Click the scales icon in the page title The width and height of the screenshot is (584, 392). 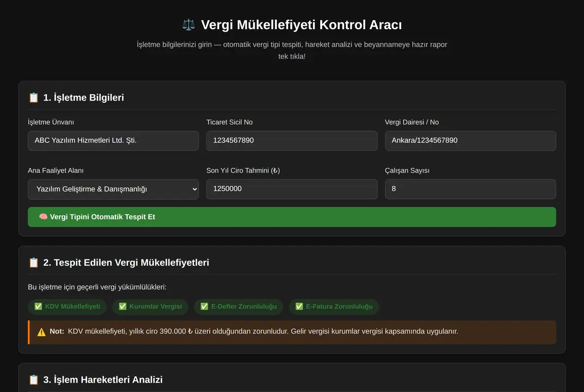[x=188, y=24]
